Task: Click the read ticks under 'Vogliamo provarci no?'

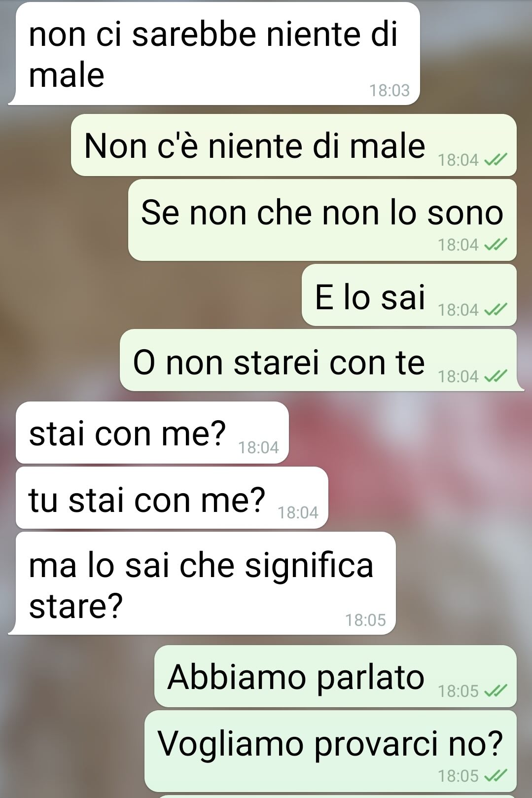Action: (496, 776)
